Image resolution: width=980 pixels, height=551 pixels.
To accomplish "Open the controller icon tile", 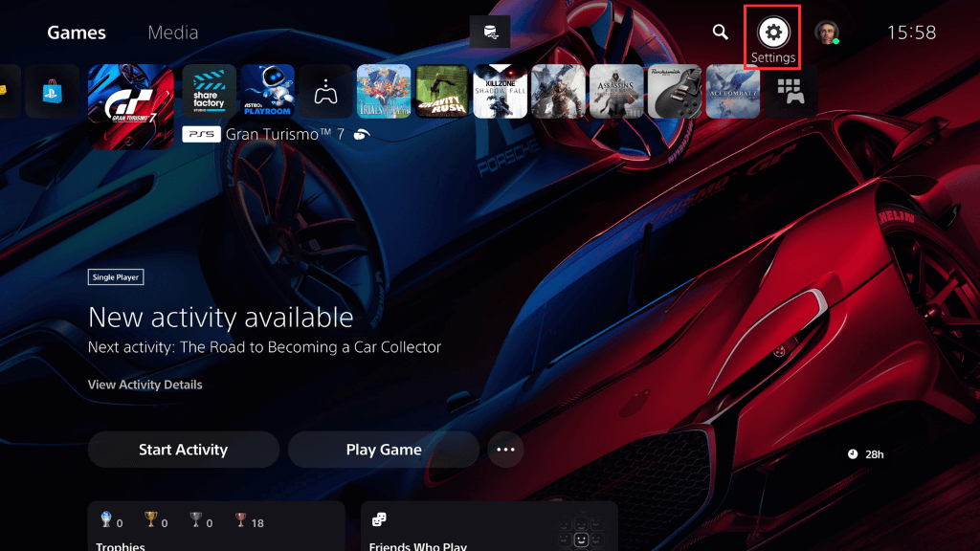I will pyautogui.click(x=325, y=92).
